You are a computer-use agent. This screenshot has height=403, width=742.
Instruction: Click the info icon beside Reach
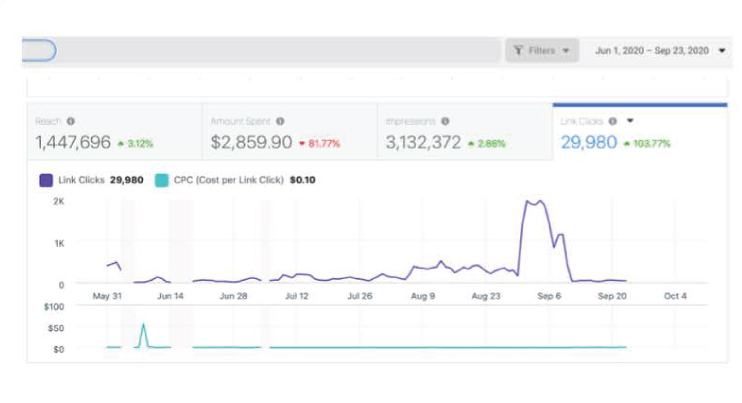point(71,121)
